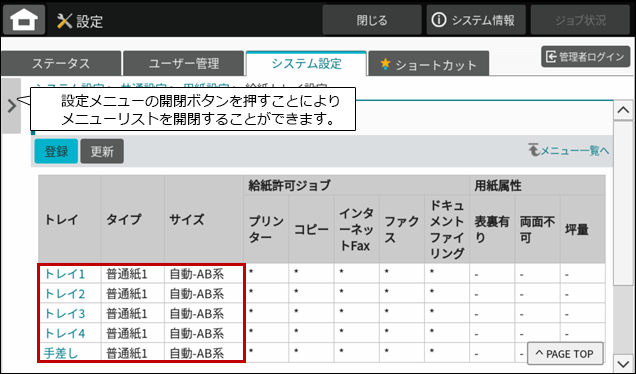Click the 両面不可 column header
Viewport: 636px width, 374px height.
537,229
